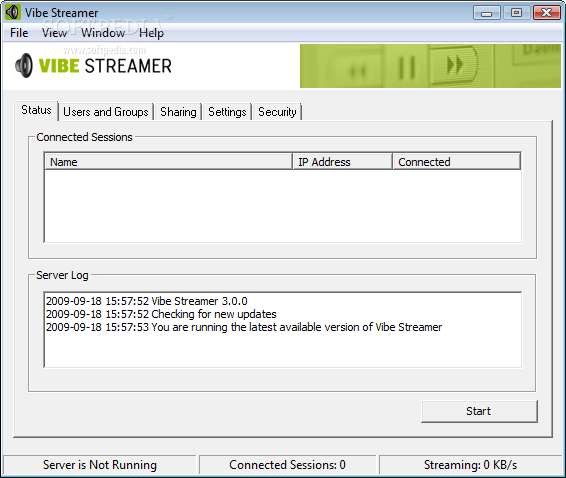This screenshot has width=566, height=478.
Task: Sort sessions by Connected column header
Action: click(457, 161)
